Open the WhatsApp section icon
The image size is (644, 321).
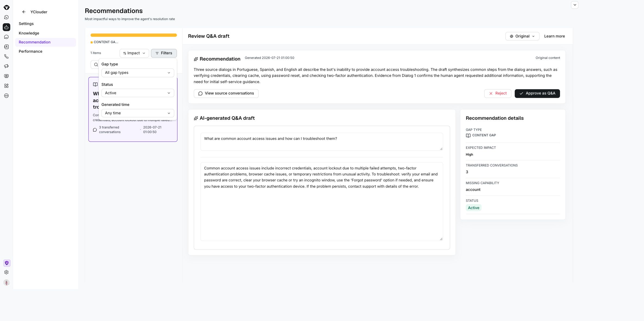click(x=7, y=17)
